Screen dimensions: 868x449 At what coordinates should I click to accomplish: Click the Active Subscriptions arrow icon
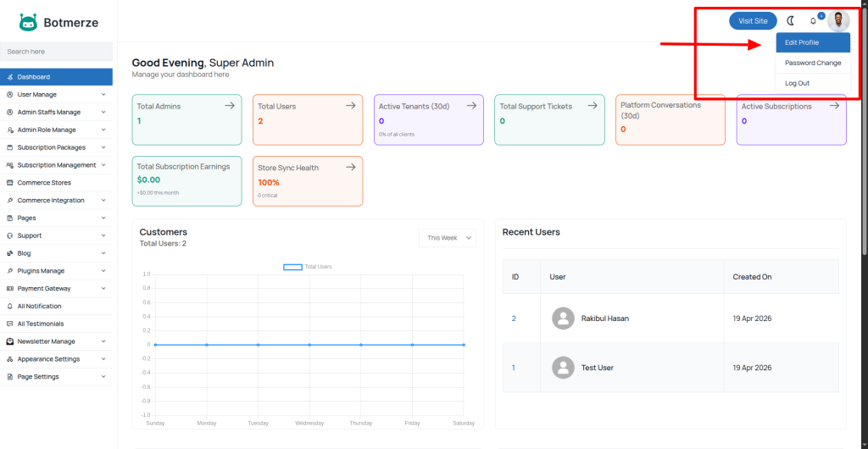click(834, 106)
